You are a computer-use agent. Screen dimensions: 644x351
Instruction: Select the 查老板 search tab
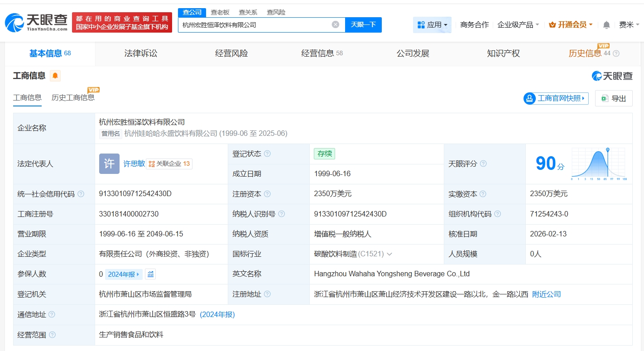click(x=220, y=12)
